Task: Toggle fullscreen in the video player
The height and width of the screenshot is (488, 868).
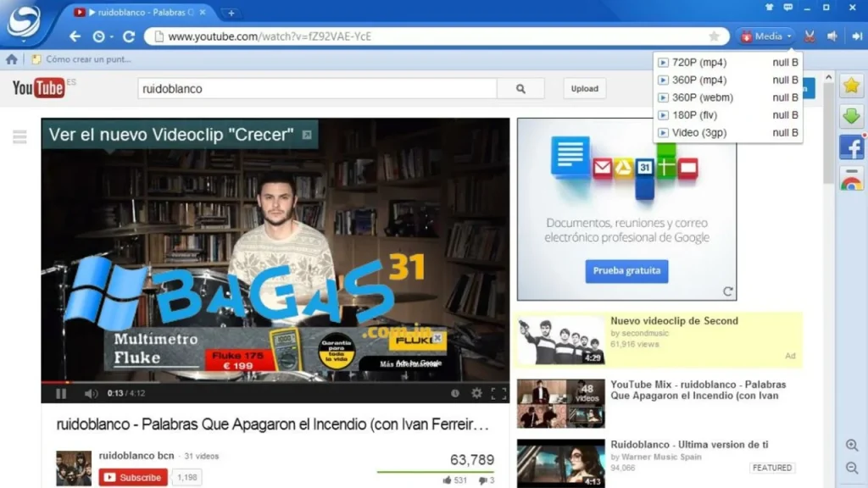Action: pos(499,393)
